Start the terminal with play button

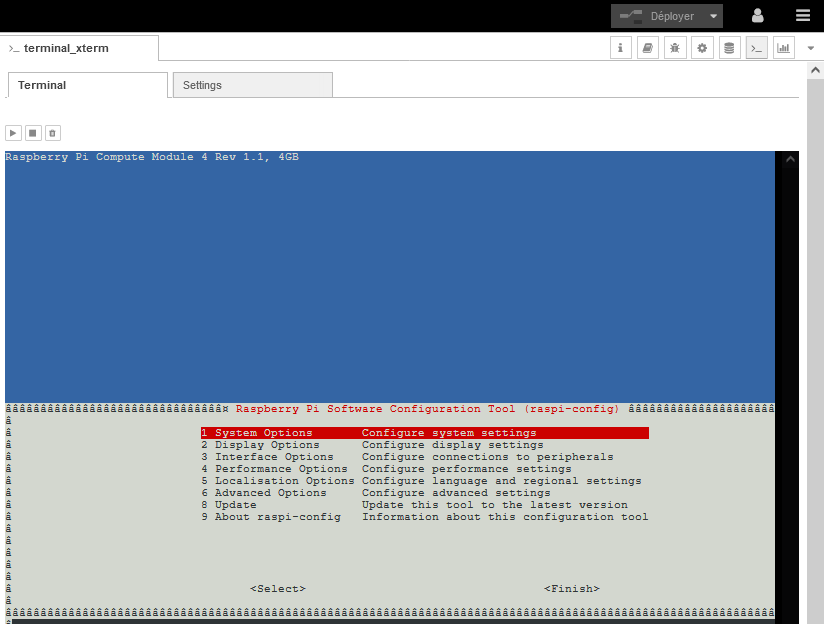tap(13, 133)
